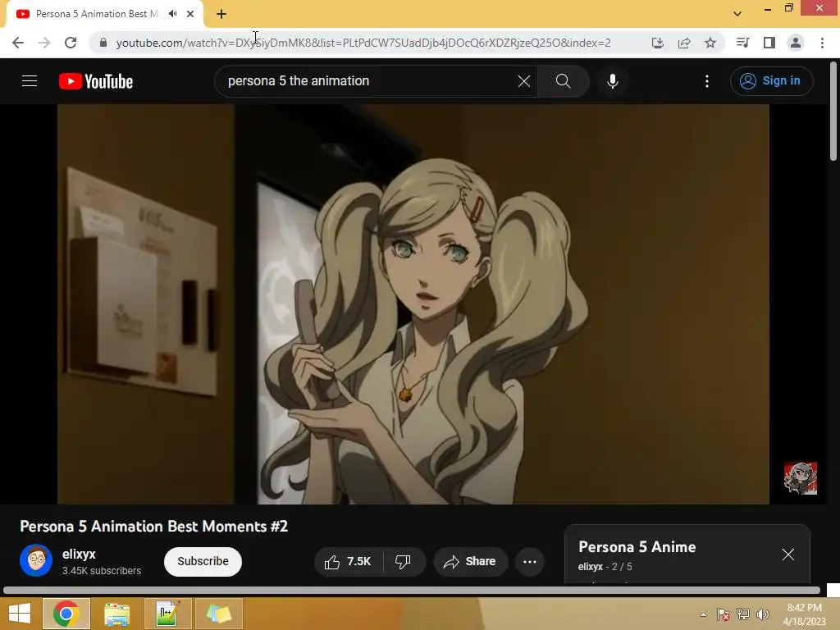Open system volume tray icon
Image resolution: width=840 pixels, height=630 pixels.
point(763,614)
